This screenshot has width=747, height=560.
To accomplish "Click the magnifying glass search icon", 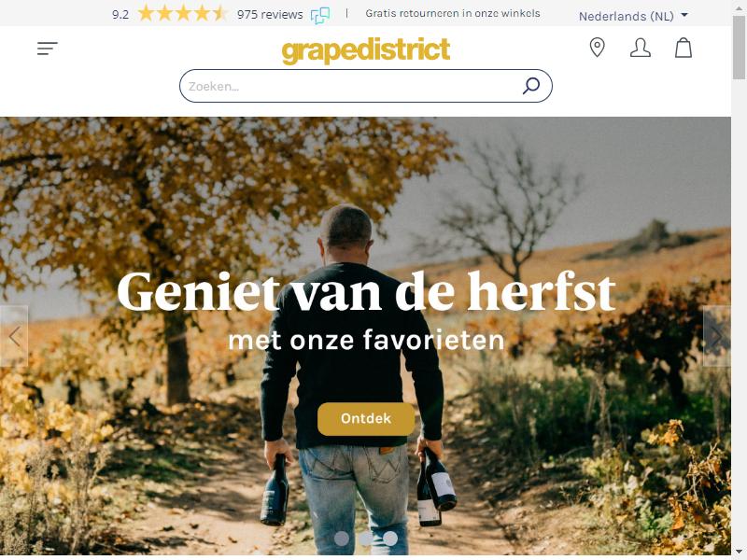I will pos(531,86).
